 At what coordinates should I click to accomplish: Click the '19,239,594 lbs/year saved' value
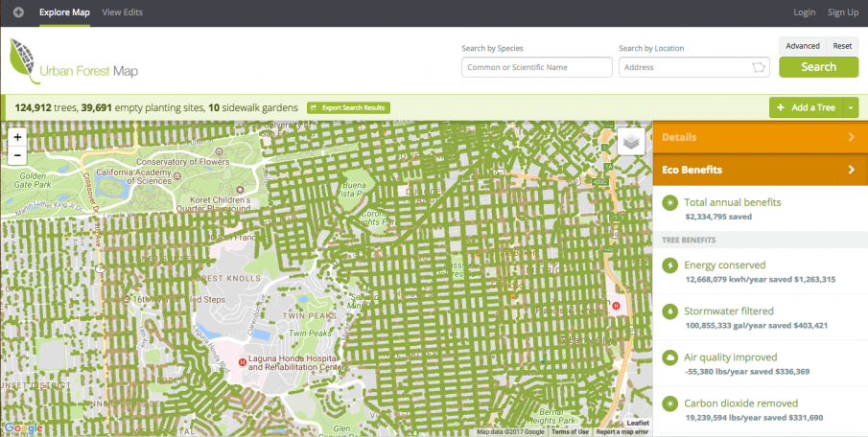tap(734, 418)
